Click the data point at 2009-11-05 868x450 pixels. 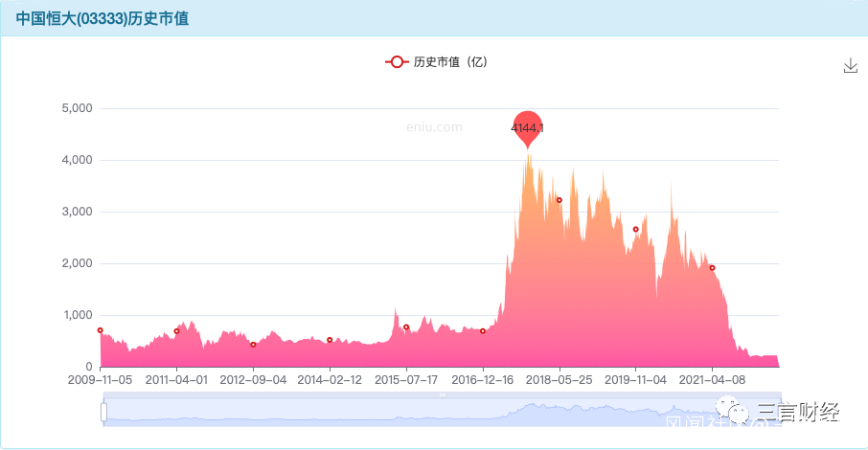[101, 330]
